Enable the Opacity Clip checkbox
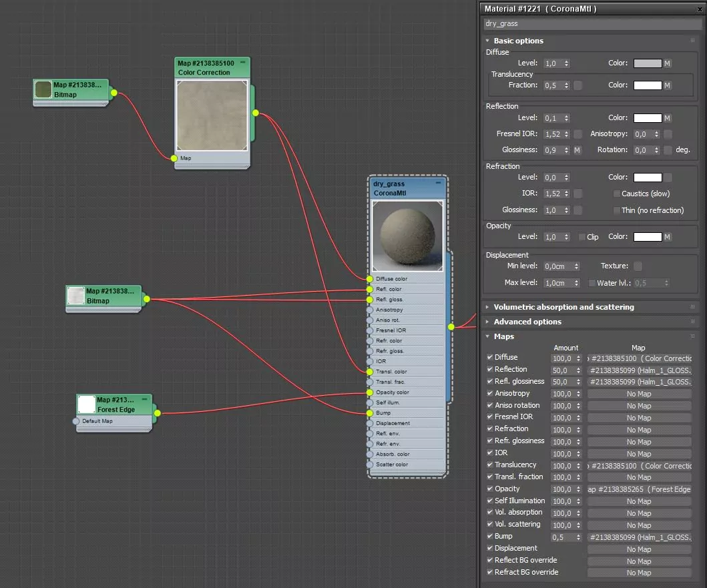This screenshot has height=588, width=707. [x=582, y=237]
